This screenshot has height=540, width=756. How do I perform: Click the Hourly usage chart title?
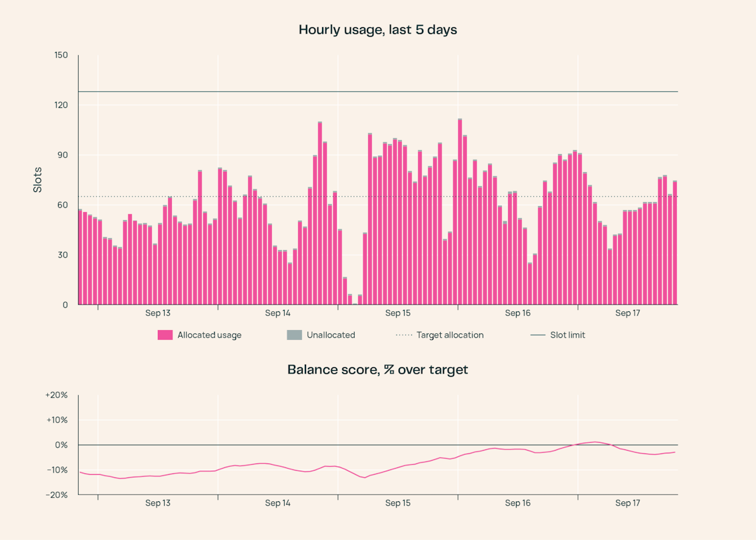click(x=378, y=30)
